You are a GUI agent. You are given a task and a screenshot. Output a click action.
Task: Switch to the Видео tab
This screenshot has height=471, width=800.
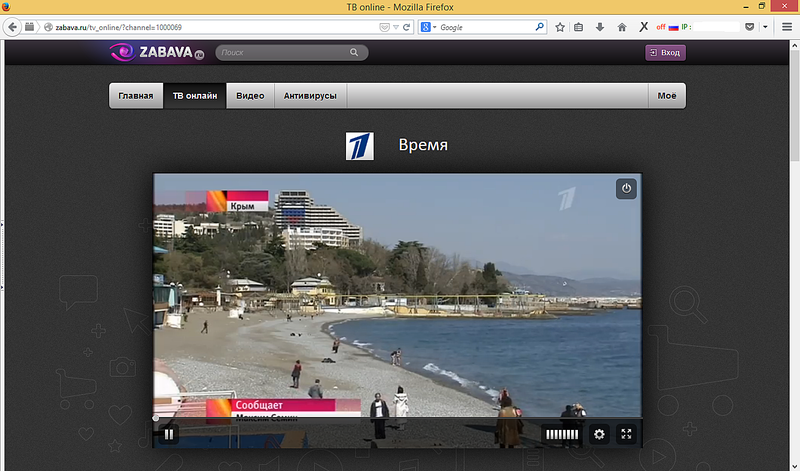(x=250, y=95)
